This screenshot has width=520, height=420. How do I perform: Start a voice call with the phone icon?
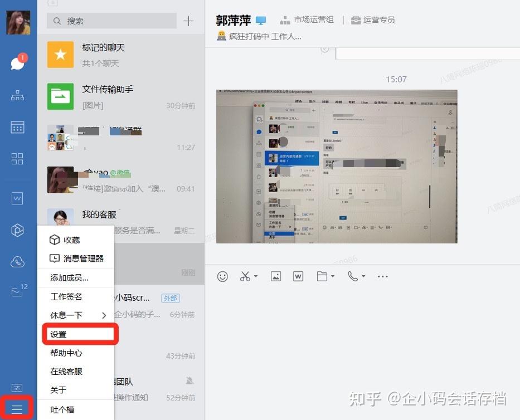click(x=353, y=276)
